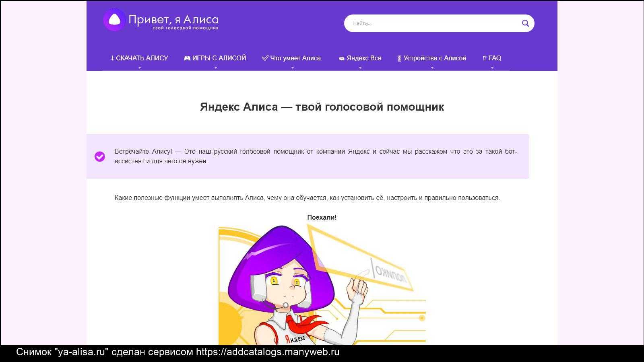The image size is (644, 362).
Task: Click the Alisa purple logo icon
Action: (x=115, y=20)
